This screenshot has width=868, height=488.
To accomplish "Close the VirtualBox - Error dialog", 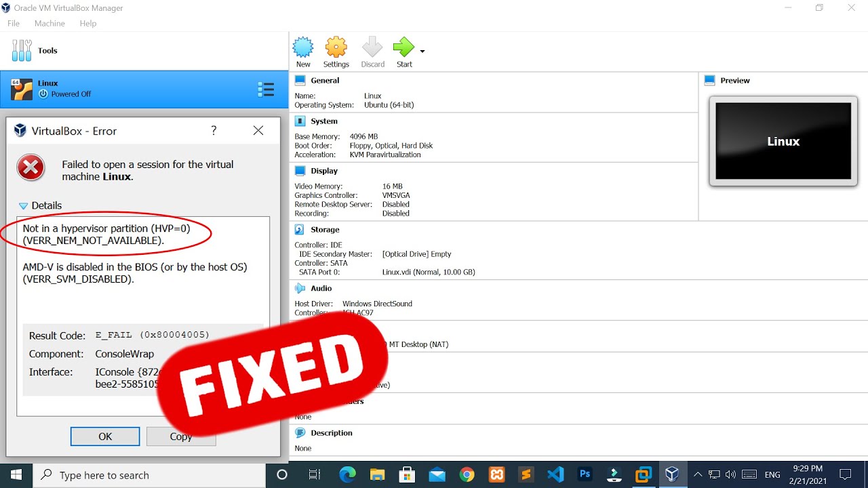I will [258, 131].
